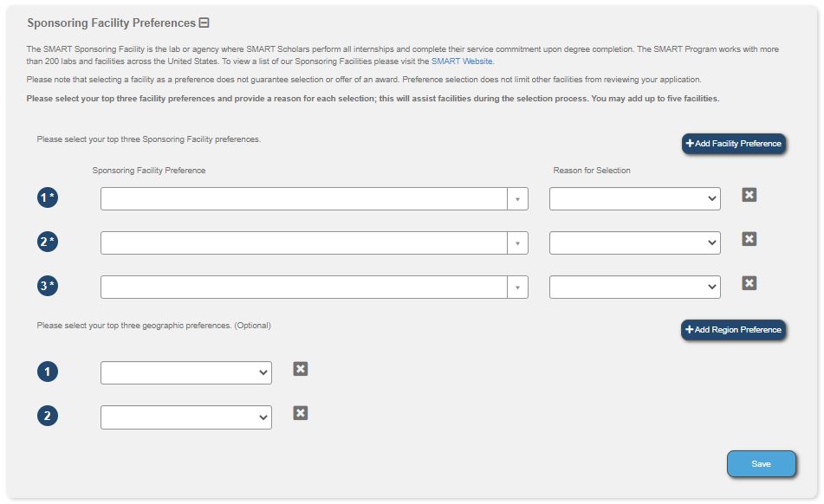
Task: Expand Reason for Selection for preference 2
Action: (x=634, y=243)
